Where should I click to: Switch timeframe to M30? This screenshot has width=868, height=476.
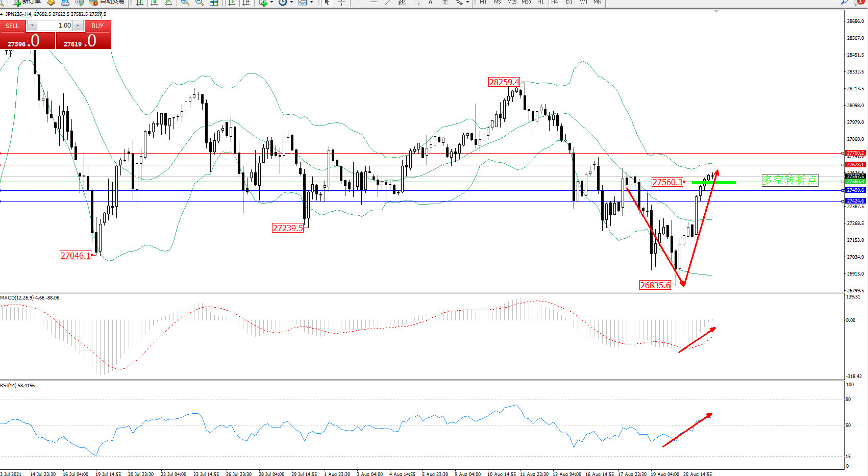[x=526, y=3]
